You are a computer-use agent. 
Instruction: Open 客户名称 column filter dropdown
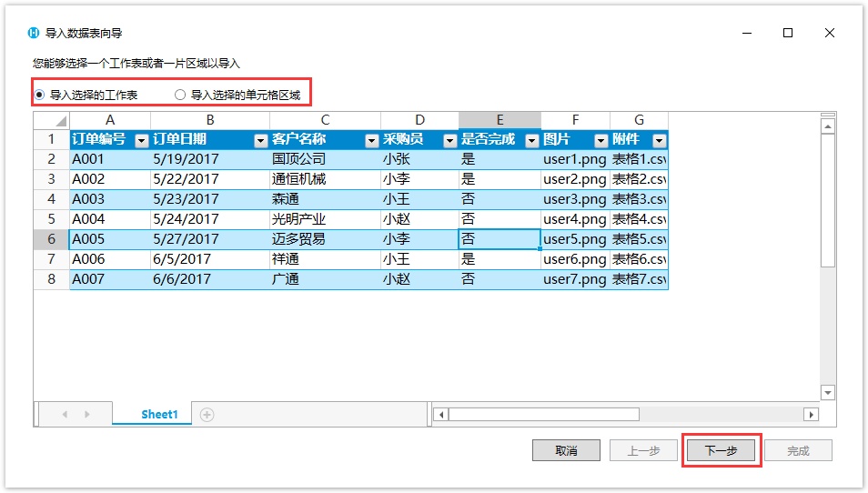coord(371,141)
